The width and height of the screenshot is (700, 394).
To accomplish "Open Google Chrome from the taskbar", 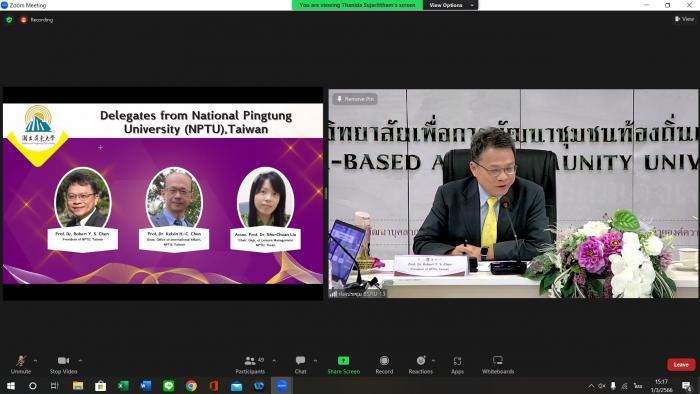I will point(191,386).
